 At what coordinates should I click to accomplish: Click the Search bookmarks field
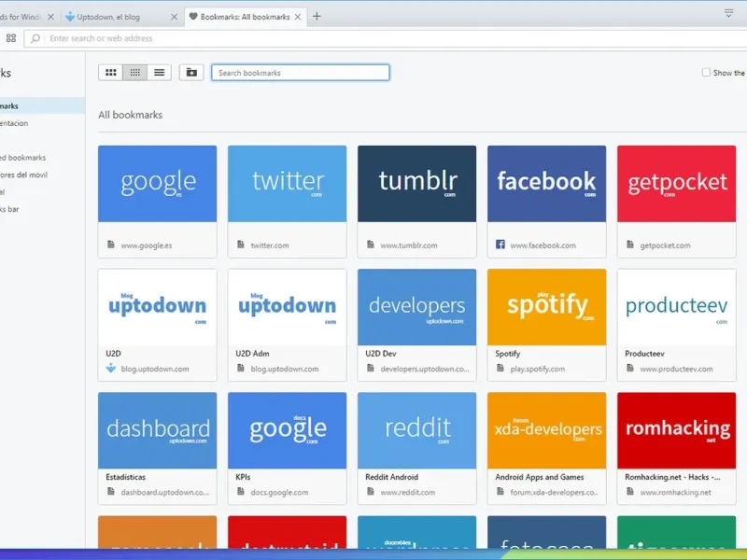coord(300,73)
